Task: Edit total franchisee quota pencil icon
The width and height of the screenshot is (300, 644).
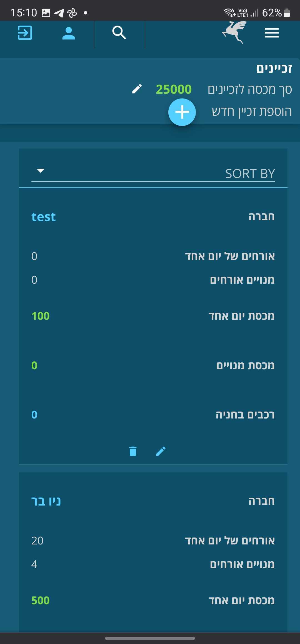Action: (x=137, y=89)
